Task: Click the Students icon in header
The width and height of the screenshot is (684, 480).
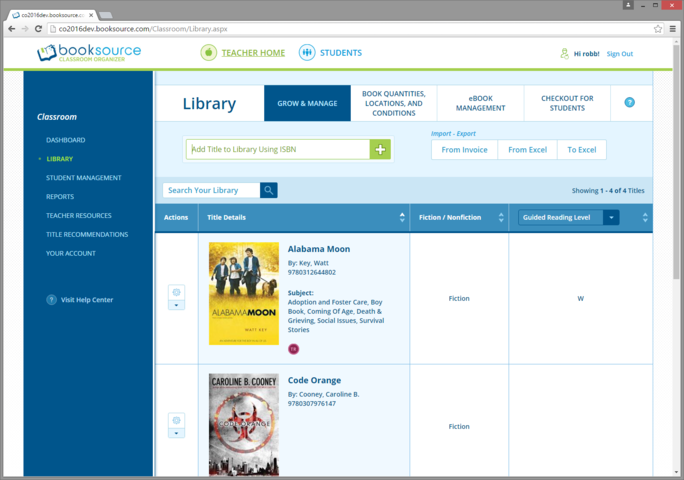Action: pos(307,53)
